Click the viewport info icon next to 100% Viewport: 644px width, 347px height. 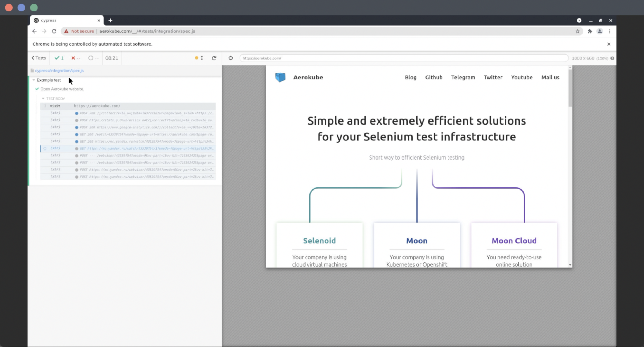[612, 58]
